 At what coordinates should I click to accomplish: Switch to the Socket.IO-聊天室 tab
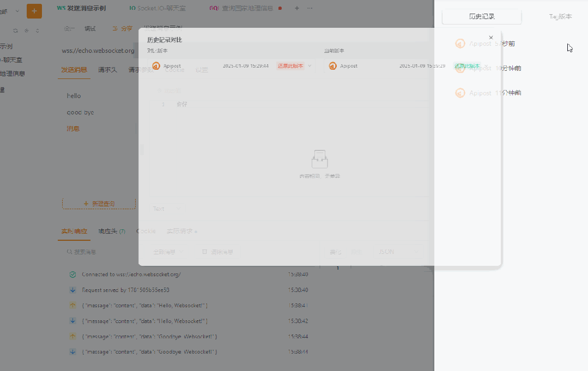[157, 8]
